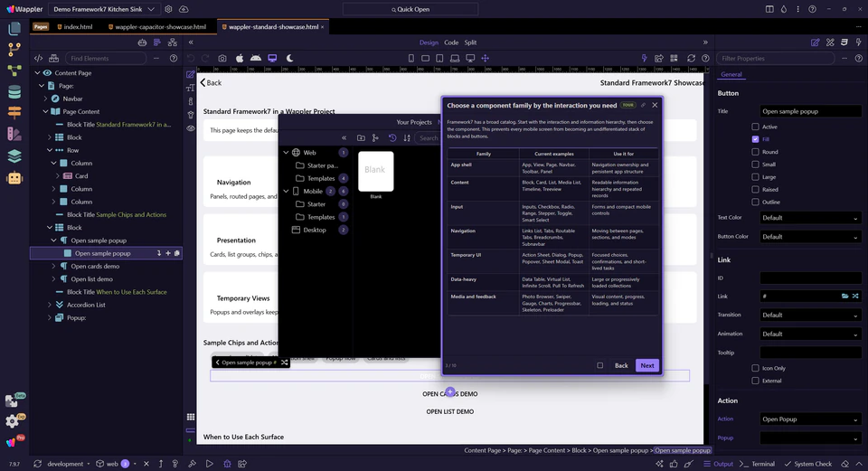Click the camera screenshot icon in design toolbar
This screenshot has width=868, height=471.
[x=222, y=58]
